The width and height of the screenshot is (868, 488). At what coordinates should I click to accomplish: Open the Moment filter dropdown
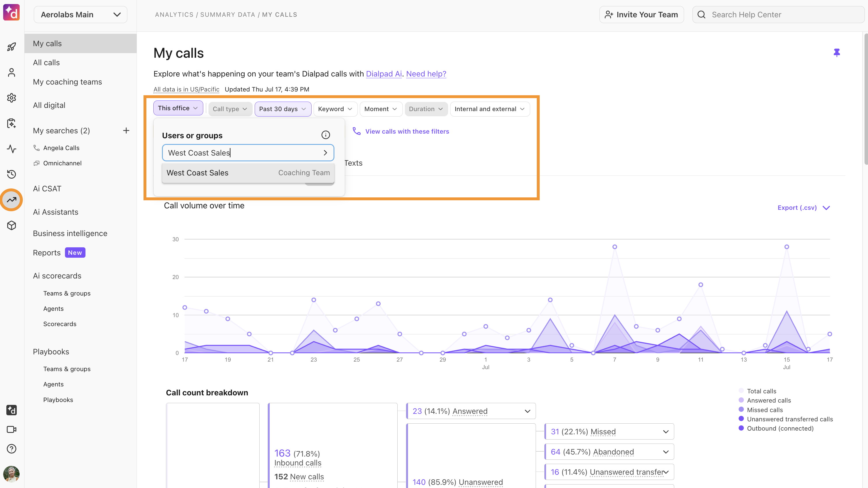pos(381,109)
